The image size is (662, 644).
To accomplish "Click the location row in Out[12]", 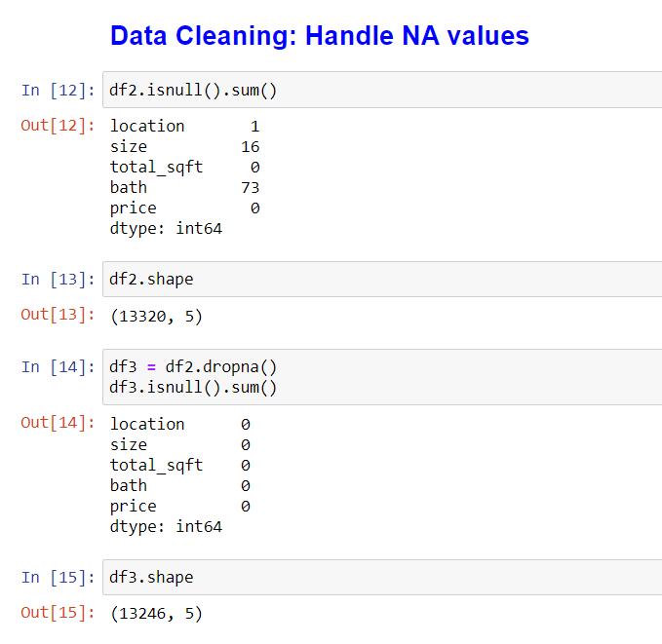I will [185, 127].
